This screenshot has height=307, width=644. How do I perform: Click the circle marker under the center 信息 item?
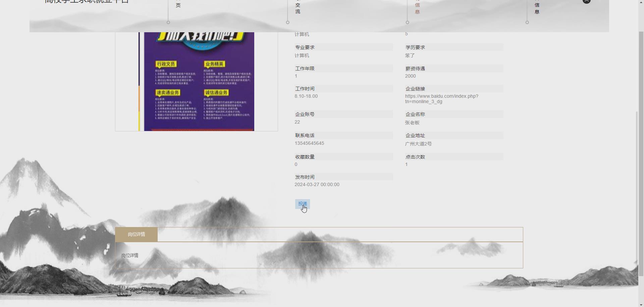pos(407,22)
